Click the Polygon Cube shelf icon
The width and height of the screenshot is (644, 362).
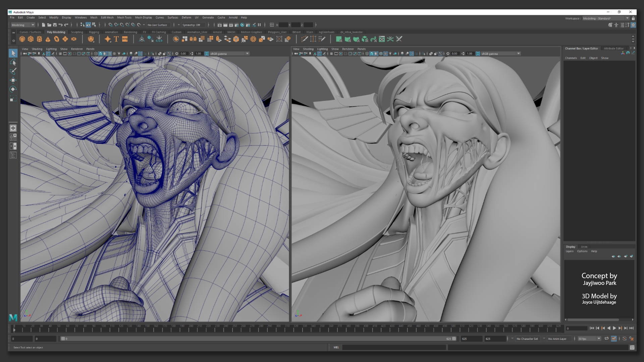coord(31,39)
